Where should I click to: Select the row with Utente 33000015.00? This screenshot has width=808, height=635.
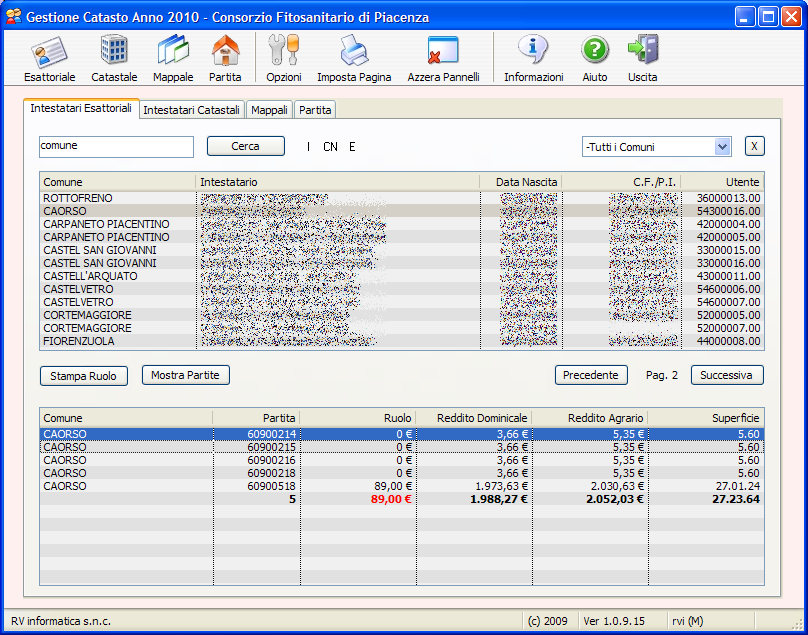[402, 250]
